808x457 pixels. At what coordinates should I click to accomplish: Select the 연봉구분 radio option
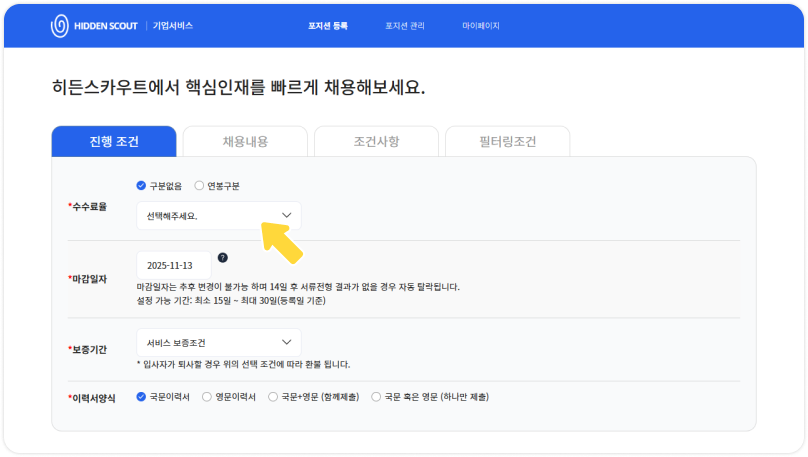click(x=199, y=186)
